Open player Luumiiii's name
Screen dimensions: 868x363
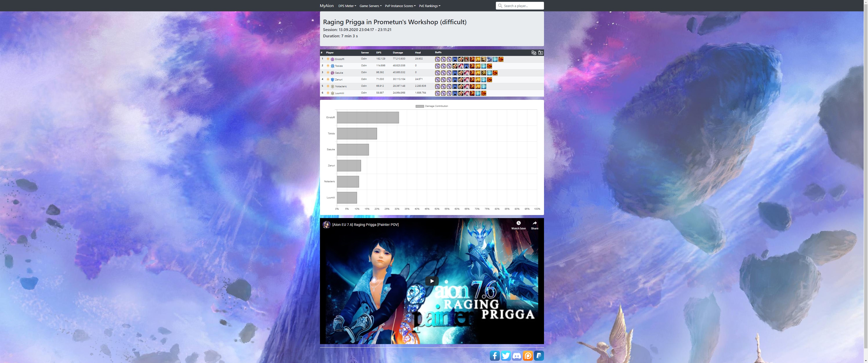(x=339, y=93)
